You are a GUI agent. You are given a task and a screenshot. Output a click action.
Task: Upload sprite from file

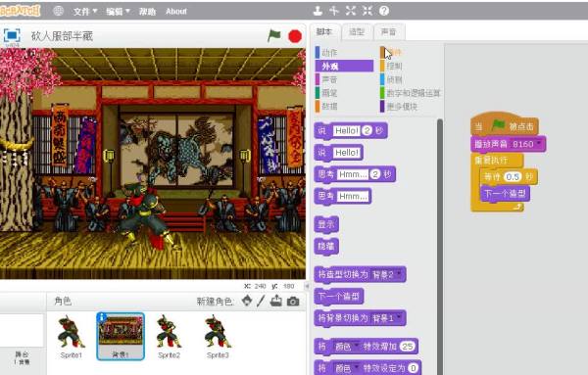pyautogui.click(x=276, y=301)
